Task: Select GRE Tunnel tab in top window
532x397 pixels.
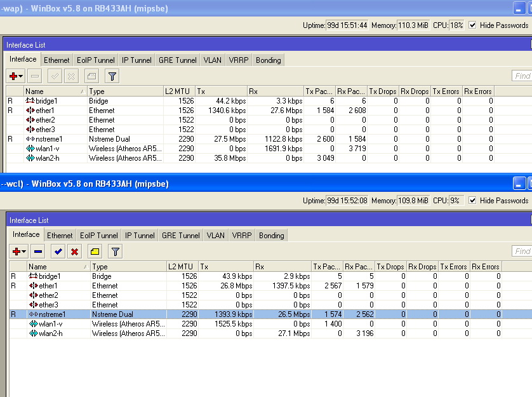Action: [x=178, y=60]
